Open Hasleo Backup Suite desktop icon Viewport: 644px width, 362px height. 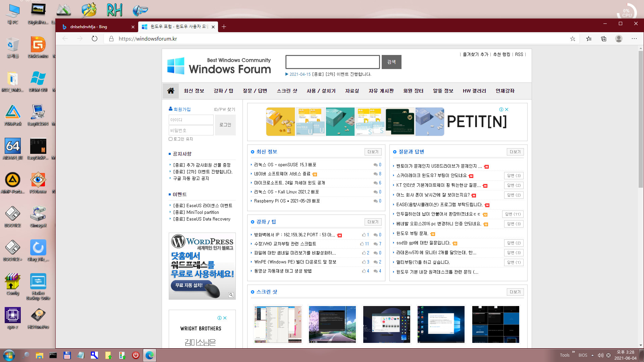(38, 287)
